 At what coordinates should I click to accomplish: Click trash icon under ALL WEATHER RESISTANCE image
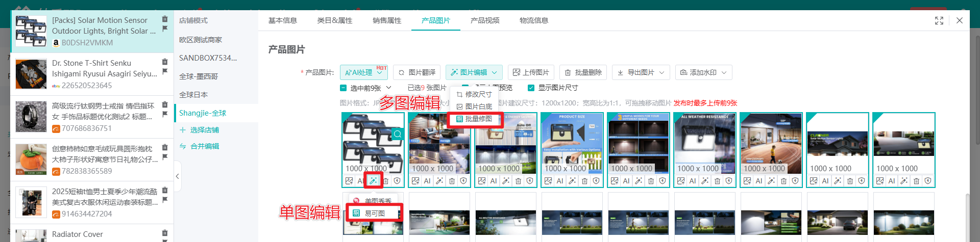click(x=717, y=181)
